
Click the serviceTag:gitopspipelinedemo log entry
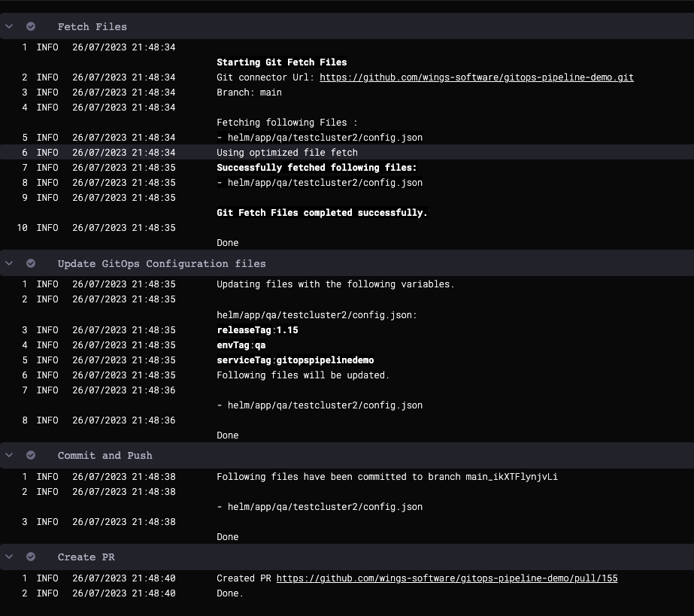coord(295,360)
